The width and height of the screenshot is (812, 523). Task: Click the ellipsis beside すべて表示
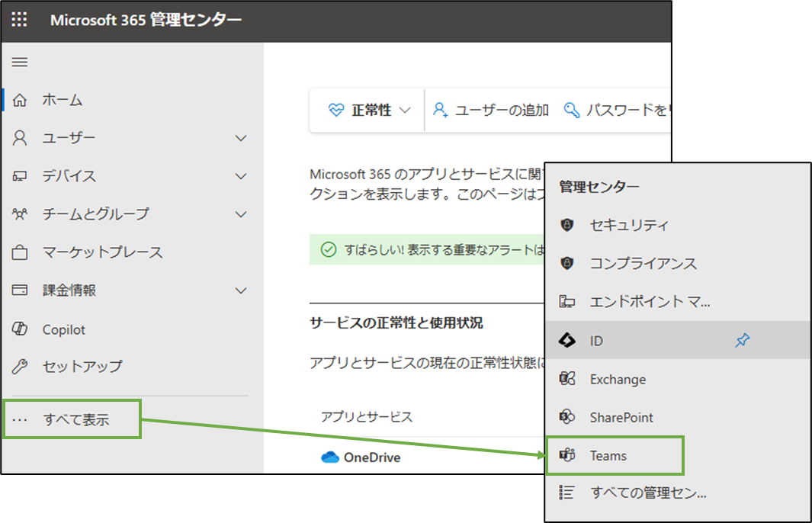(x=20, y=420)
